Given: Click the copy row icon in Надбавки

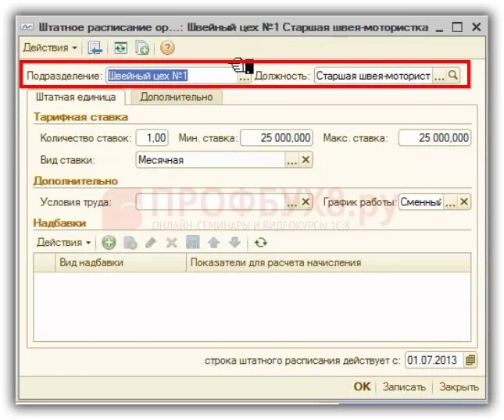Looking at the screenshot, I should point(130,243).
